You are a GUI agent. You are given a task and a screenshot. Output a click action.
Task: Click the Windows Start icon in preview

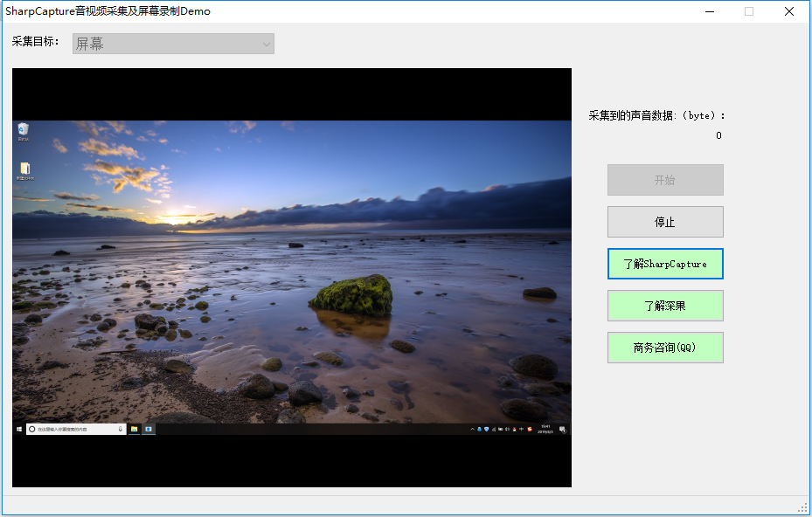coord(19,429)
